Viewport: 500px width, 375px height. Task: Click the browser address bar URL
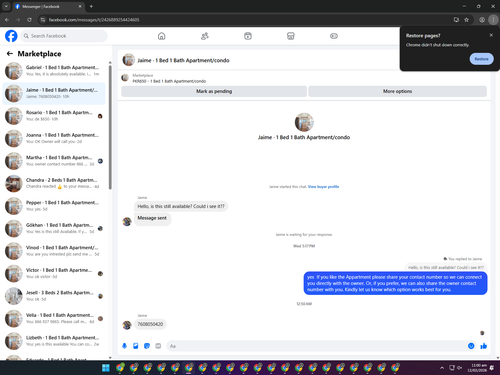click(x=94, y=20)
